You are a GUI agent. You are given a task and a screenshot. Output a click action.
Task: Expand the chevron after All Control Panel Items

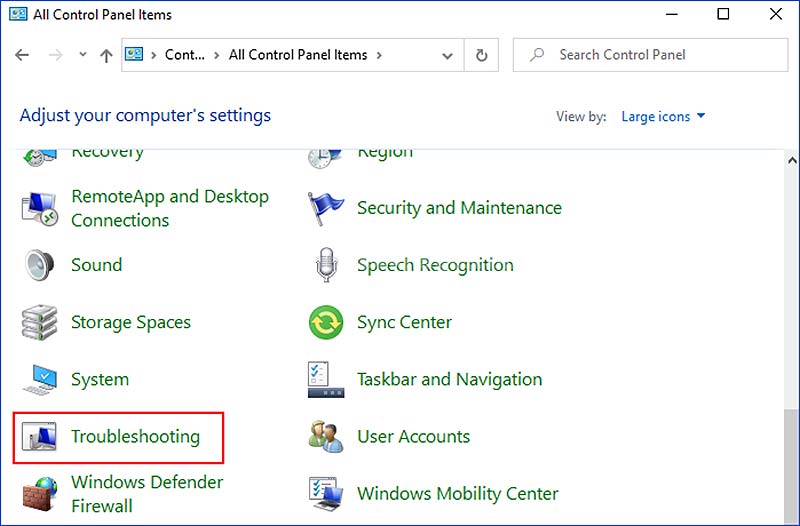[x=379, y=56]
